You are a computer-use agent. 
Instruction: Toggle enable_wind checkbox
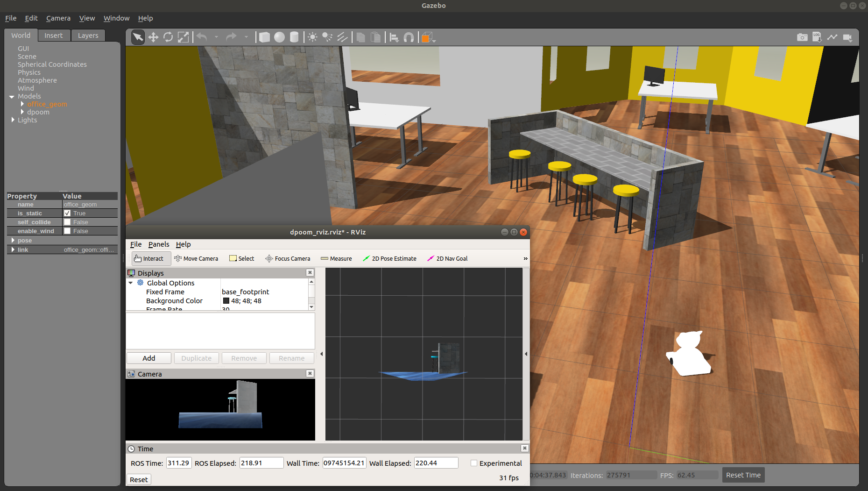click(67, 231)
